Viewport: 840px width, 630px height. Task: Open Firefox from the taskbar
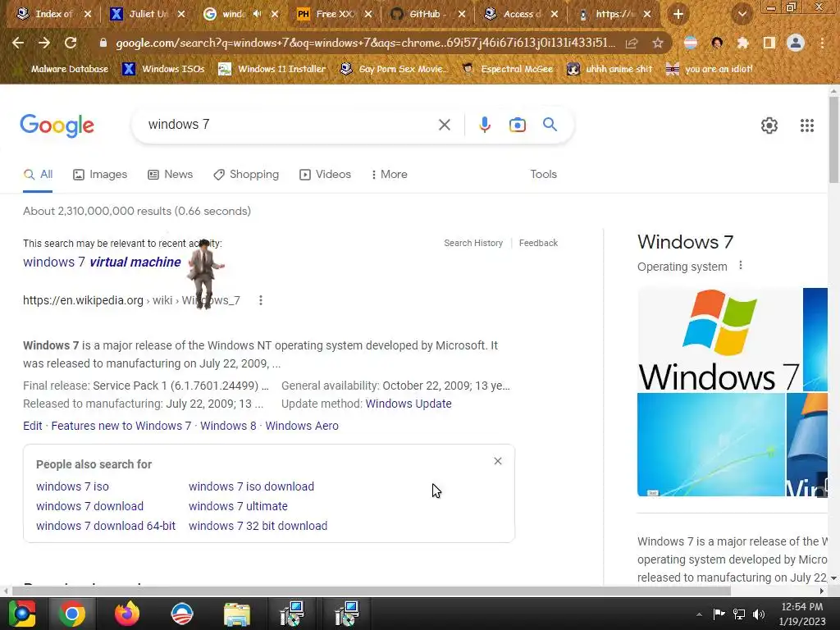[x=127, y=614]
